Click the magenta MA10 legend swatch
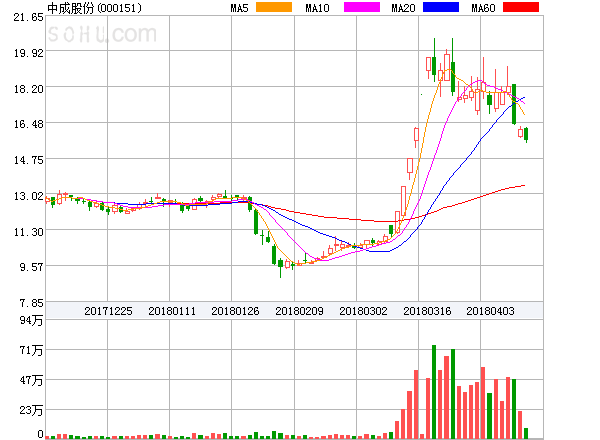This screenshot has width=600, height=440. click(x=362, y=7)
